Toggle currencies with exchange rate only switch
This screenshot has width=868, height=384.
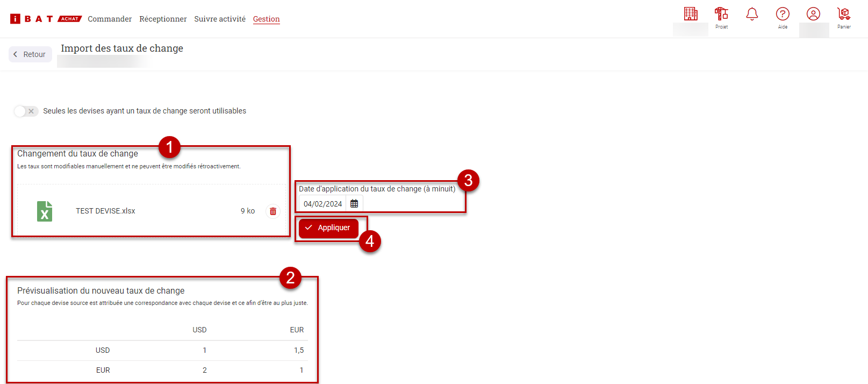point(26,111)
